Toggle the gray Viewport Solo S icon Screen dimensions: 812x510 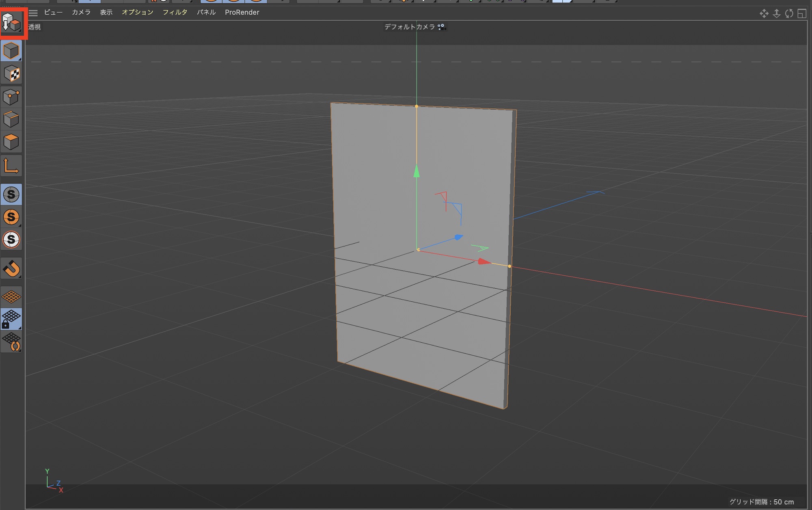(11, 194)
